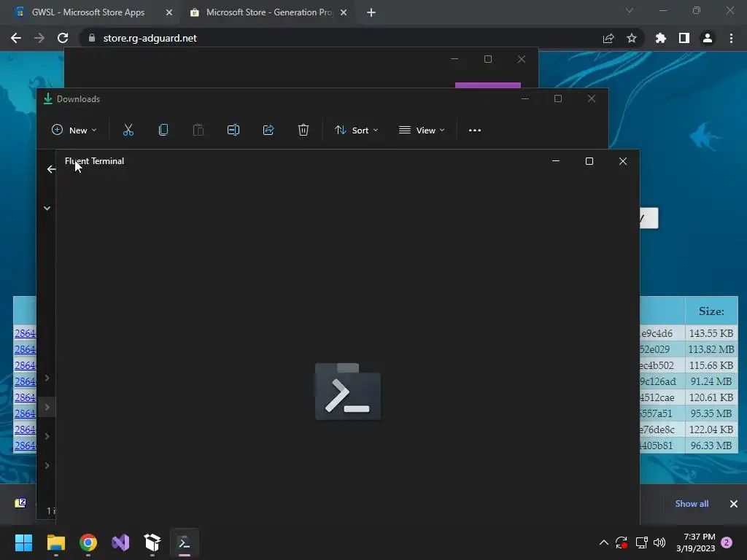Viewport: 747px width, 560px height.
Task: Close the Chrome downloads bar
Action: 734,503
